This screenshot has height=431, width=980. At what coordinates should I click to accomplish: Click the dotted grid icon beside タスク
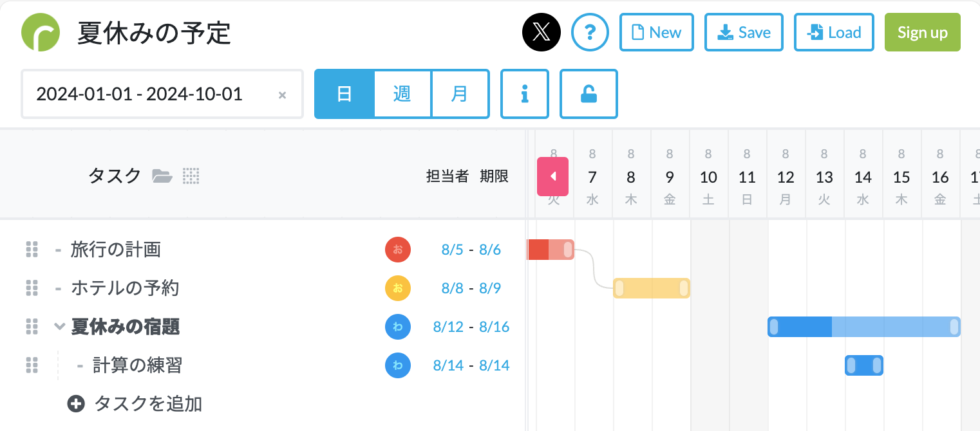coord(191,176)
